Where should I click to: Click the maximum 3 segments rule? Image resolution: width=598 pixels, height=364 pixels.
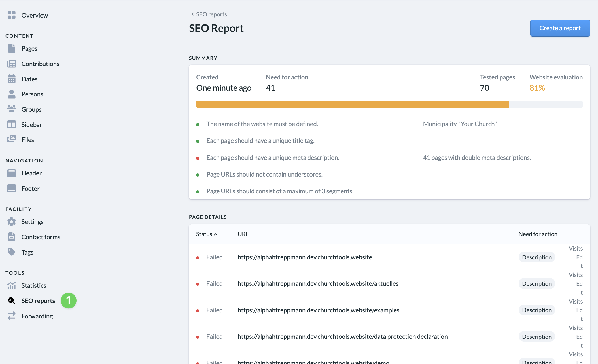280,191
